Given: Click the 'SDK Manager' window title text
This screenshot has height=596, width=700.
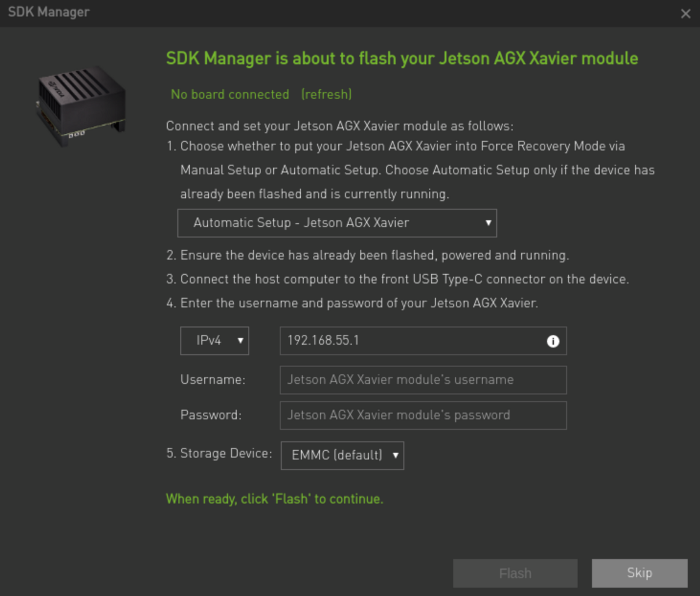Looking at the screenshot, I should coord(49,12).
